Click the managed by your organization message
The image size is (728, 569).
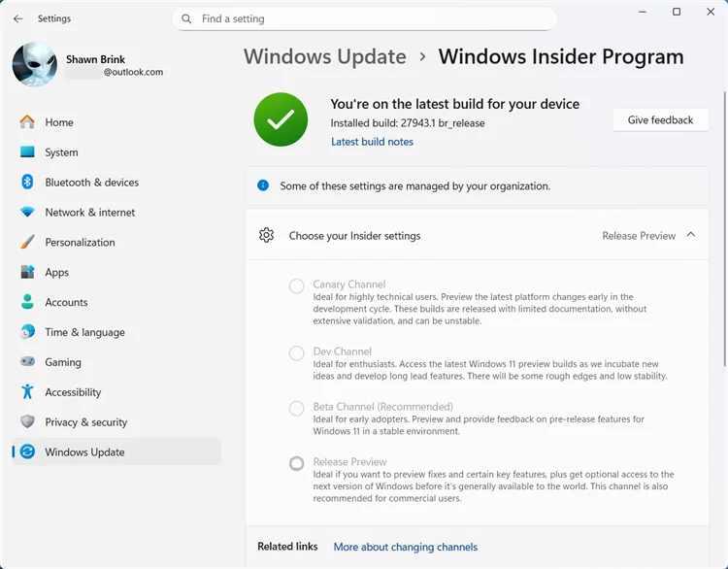click(415, 185)
